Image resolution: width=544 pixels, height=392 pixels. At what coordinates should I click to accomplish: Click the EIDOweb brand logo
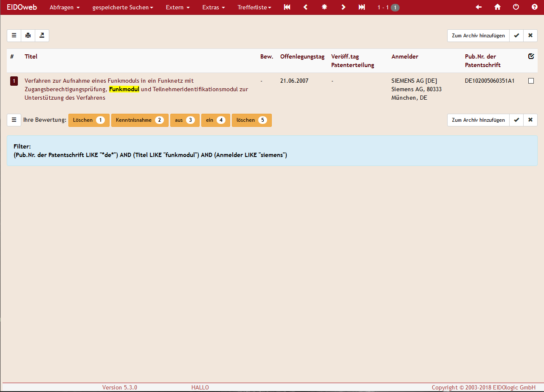[x=22, y=7]
